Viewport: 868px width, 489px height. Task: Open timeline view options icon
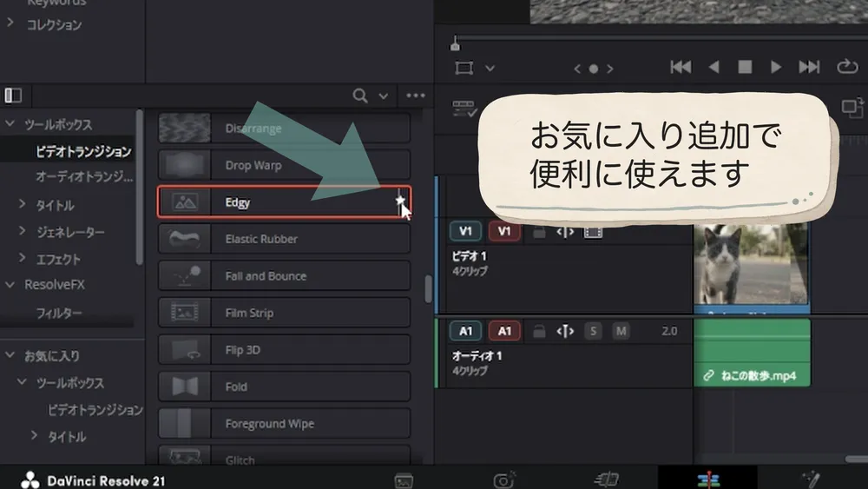(x=464, y=109)
